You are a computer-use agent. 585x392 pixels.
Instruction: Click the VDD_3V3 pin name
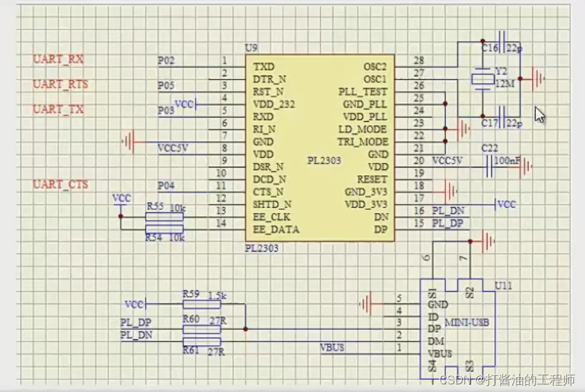pos(366,205)
